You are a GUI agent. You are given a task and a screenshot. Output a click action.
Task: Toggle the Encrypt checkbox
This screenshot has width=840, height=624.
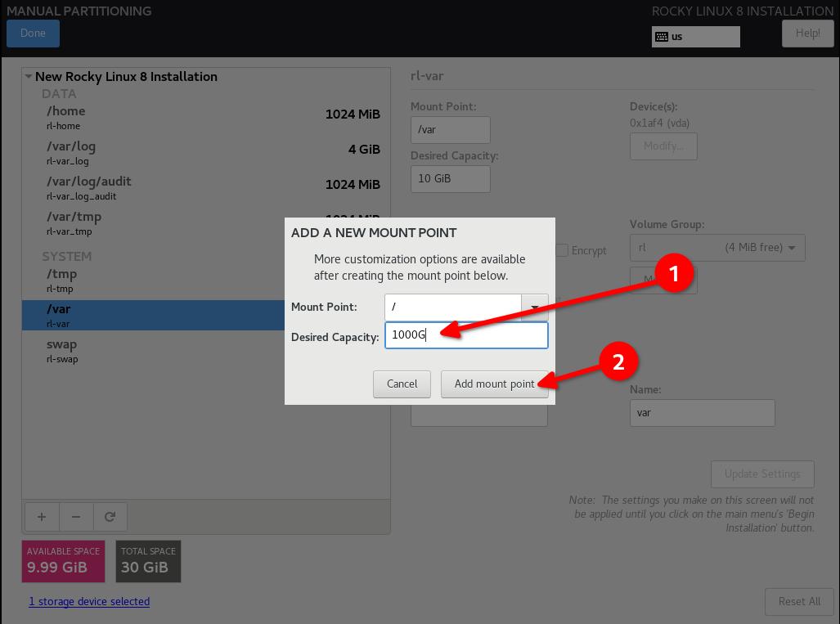coord(562,250)
